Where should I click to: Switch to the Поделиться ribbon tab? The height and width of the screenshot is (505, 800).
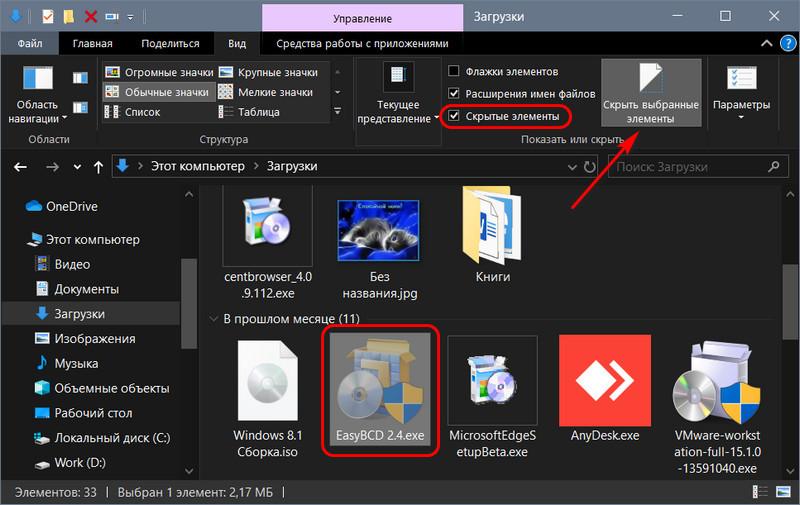coord(170,43)
